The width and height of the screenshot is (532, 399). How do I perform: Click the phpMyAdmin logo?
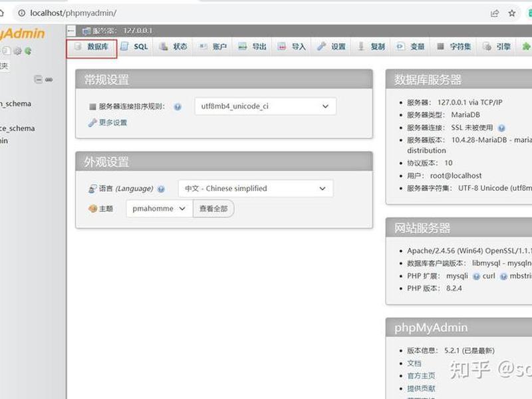[x=23, y=33]
